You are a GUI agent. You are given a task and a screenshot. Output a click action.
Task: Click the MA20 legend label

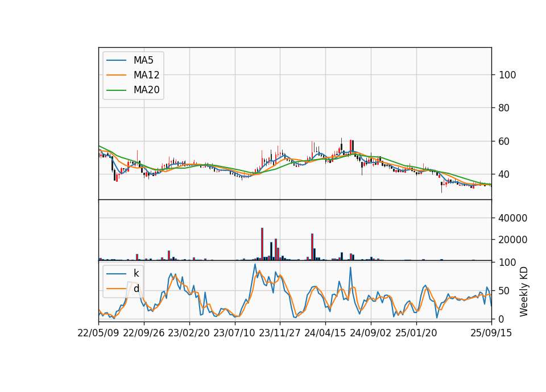146,90
